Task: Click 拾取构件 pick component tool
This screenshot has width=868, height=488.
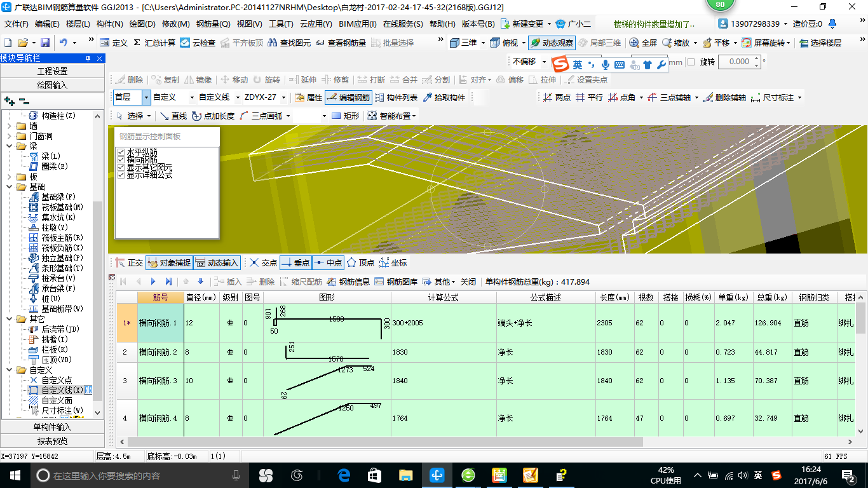Action: point(444,97)
